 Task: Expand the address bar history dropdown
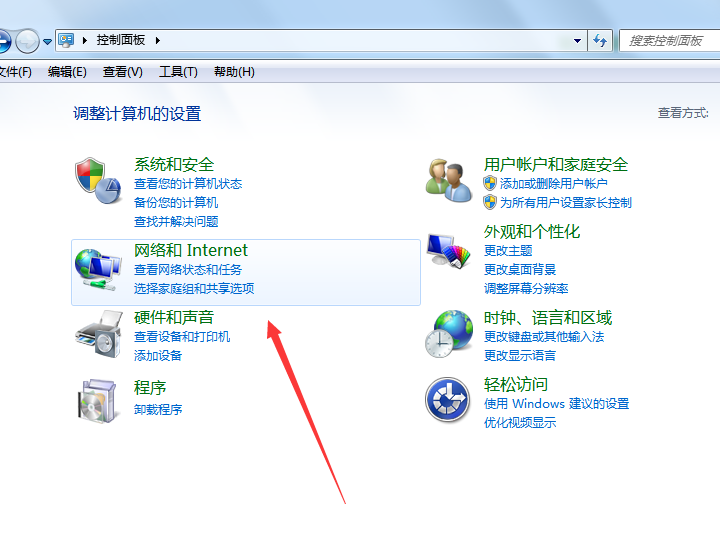[x=577, y=41]
